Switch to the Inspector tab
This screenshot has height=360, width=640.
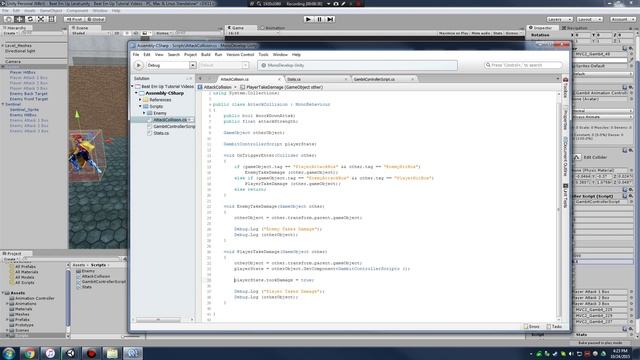541,28
